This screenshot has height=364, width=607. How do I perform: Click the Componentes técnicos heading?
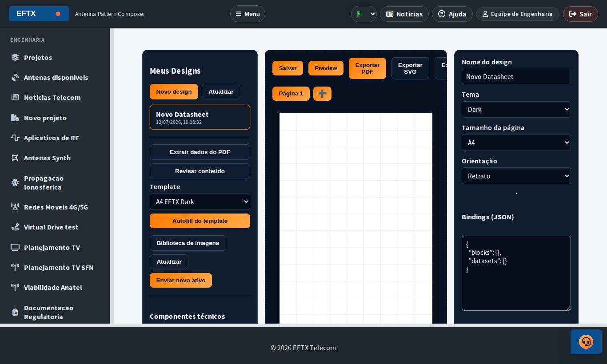[188, 316]
